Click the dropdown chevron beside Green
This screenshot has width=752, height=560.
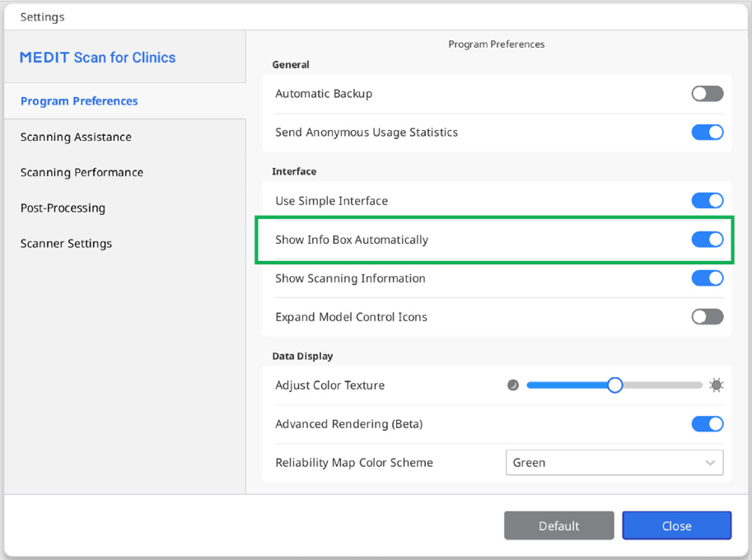tap(710, 463)
